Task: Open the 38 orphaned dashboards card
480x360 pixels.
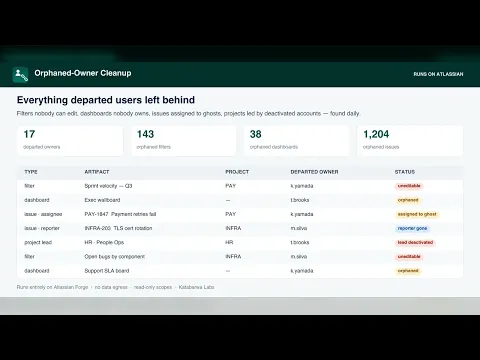Action: pos(297,141)
